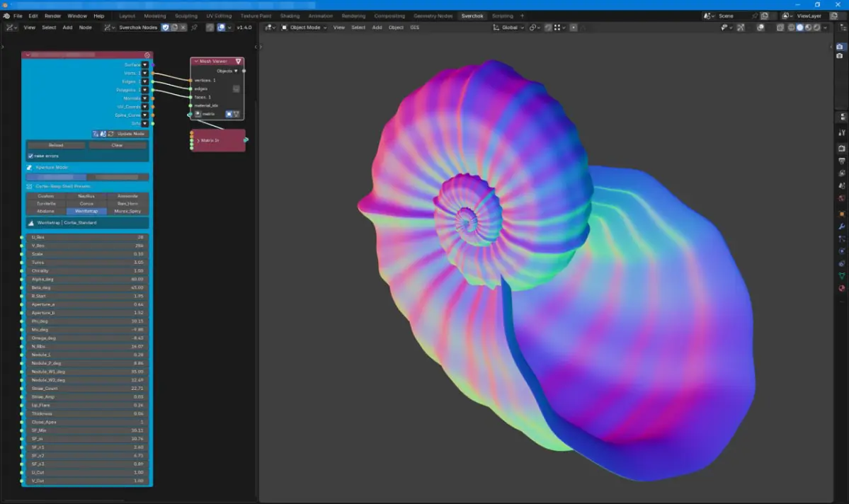
Task: Click the refresh icon beside Update Node
Action: tap(111, 134)
